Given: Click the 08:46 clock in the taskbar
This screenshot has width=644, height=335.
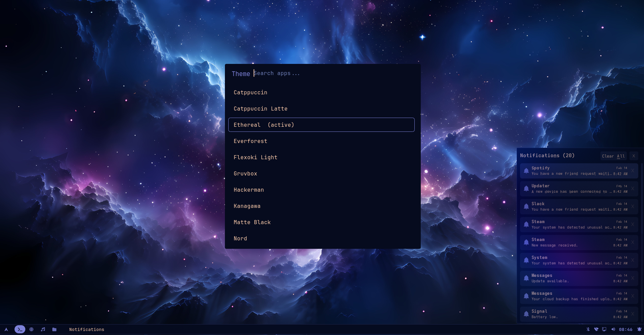Looking at the screenshot, I should pos(625,329).
